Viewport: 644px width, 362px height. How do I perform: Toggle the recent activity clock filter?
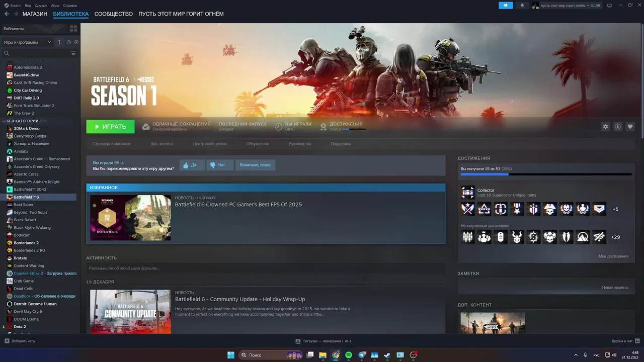point(69,42)
